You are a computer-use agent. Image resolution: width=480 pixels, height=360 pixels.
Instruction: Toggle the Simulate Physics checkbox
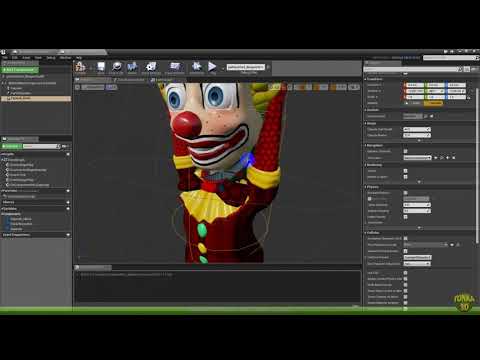406,193
